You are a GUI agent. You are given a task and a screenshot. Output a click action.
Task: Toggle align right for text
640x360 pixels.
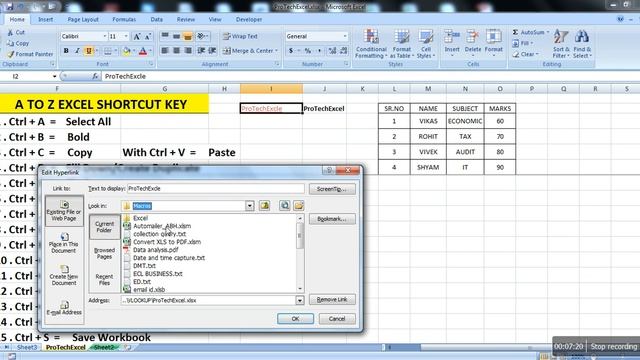[x=188, y=51]
